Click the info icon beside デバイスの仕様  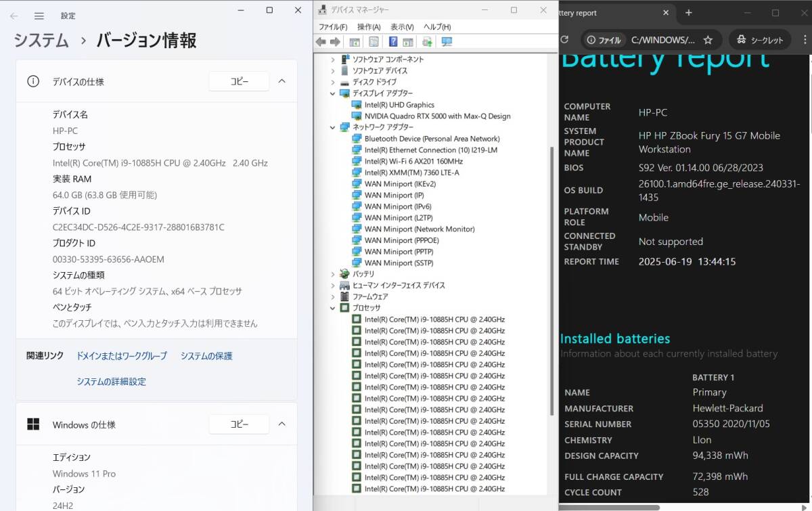point(33,81)
